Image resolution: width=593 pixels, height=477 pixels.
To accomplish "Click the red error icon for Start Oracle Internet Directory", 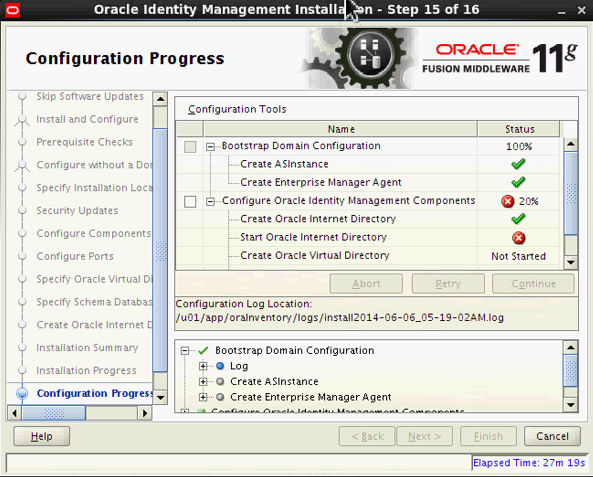I will [x=518, y=238].
